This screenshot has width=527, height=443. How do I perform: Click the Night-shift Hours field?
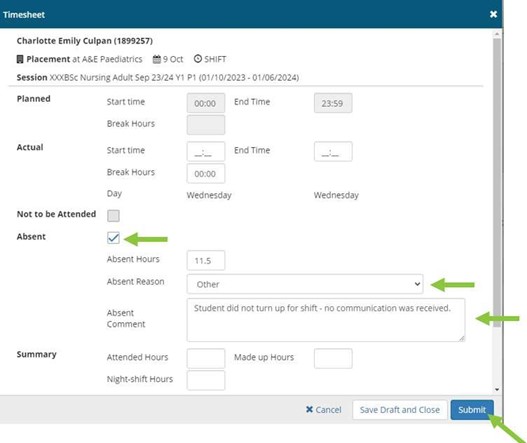tap(206, 380)
